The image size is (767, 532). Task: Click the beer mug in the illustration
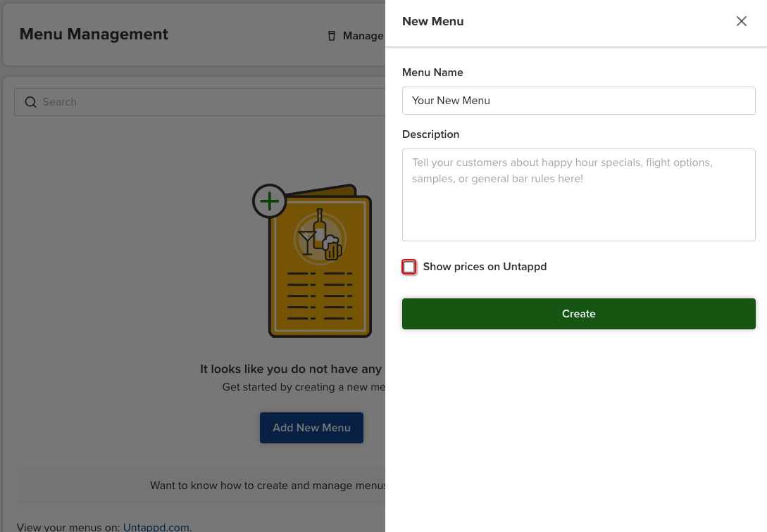[x=332, y=247]
